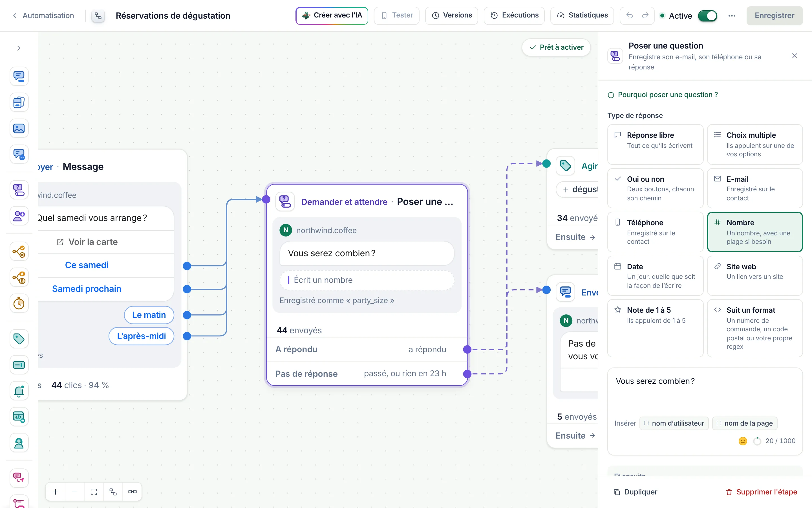Click Supprimer l'étape
Screen dimensions: 812x508
coord(761,492)
